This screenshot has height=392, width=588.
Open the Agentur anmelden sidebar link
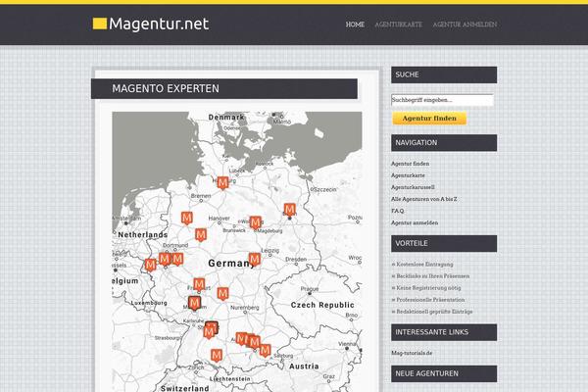point(415,222)
